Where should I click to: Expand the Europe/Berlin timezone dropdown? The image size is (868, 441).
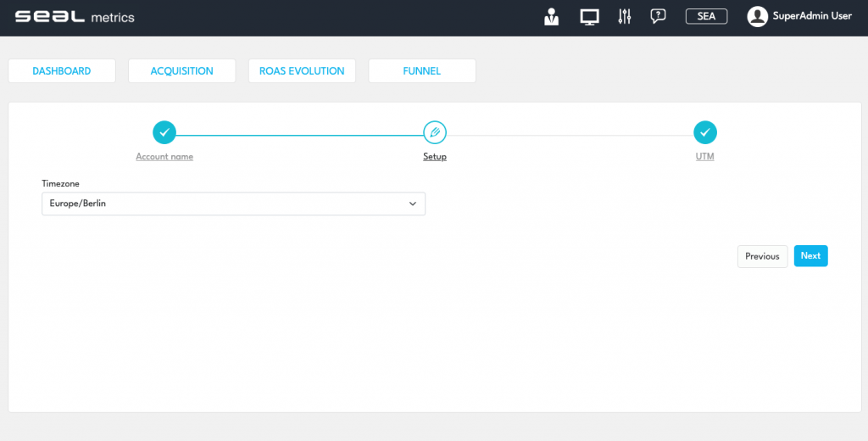point(233,204)
